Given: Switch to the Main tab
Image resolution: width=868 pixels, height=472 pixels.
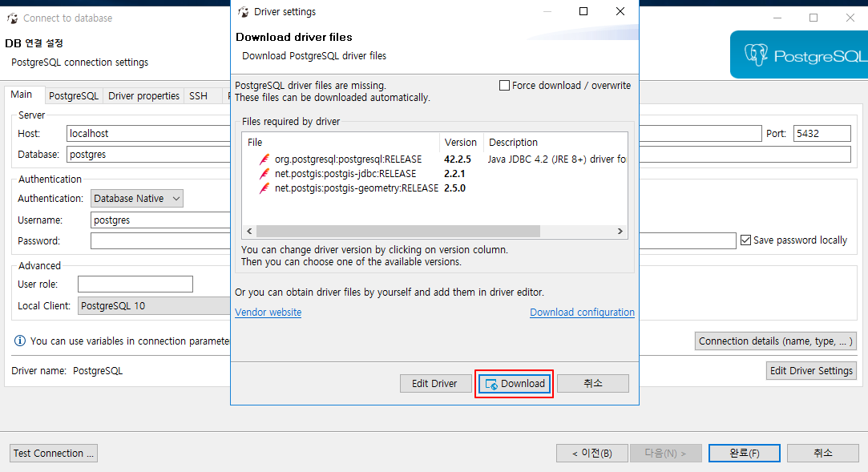Looking at the screenshot, I should [22, 95].
